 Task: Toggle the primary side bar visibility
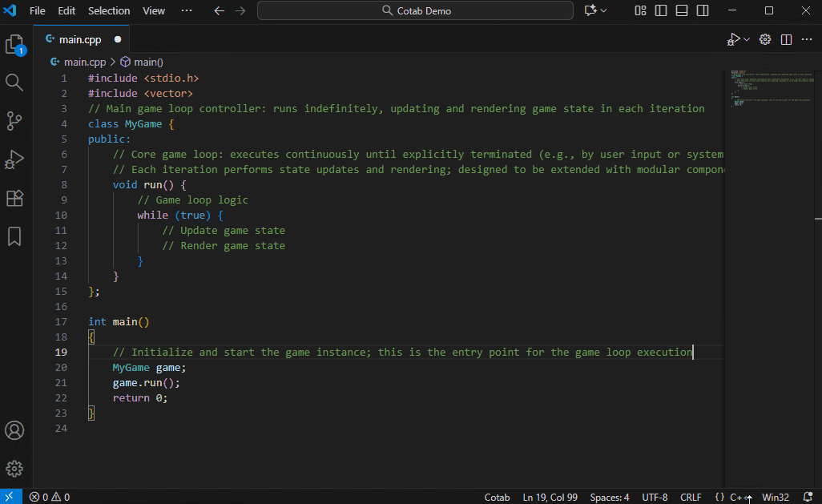661,11
